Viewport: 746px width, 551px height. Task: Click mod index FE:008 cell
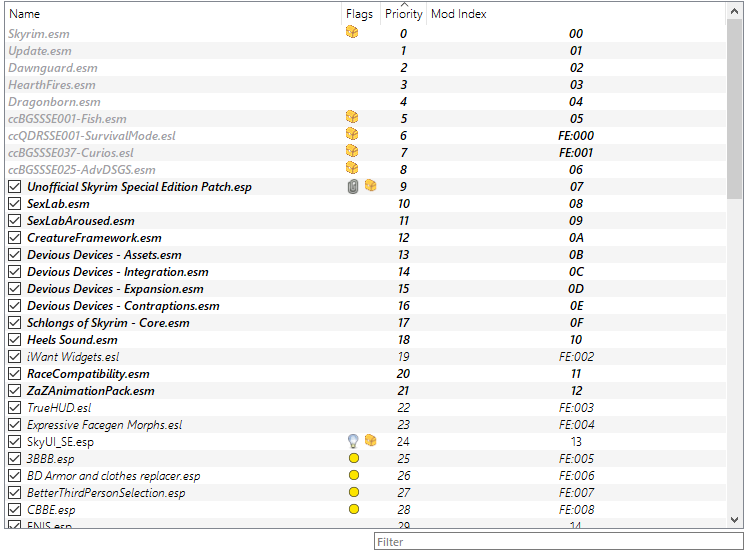pos(576,510)
